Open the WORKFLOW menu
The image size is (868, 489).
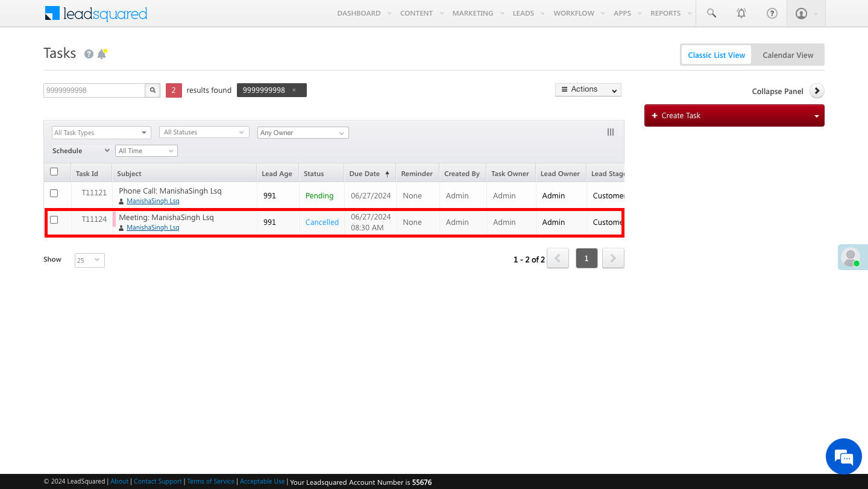coord(574,13)
